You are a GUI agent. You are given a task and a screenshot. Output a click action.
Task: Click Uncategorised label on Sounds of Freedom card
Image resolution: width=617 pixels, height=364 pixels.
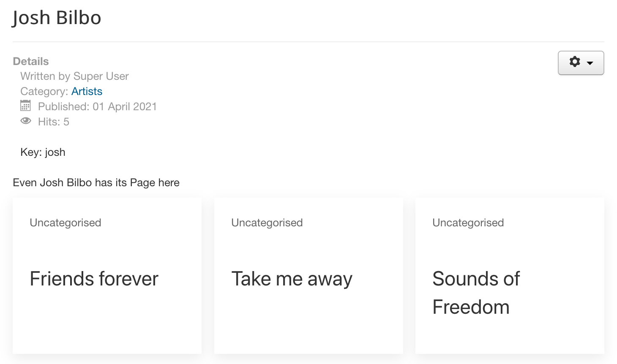click(x=468, y=223)
